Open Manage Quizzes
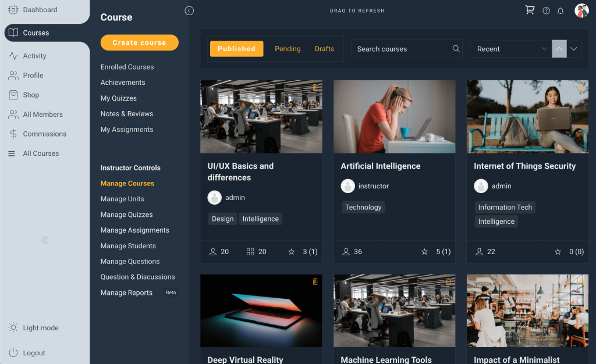This screenshot has height=364, width=596. pos(126,215)
